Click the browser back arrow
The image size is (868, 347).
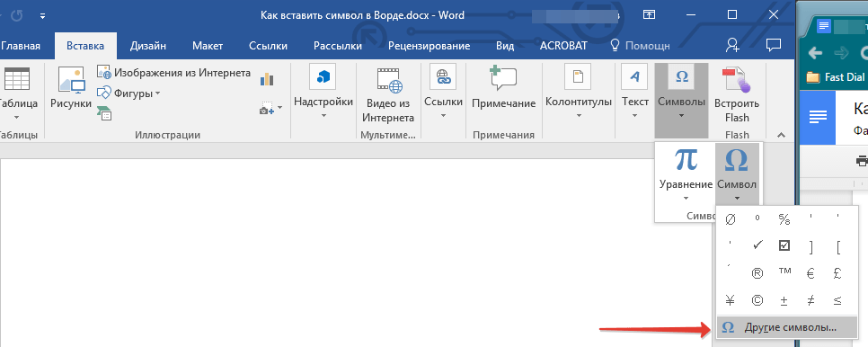click(x=815, y=53)
